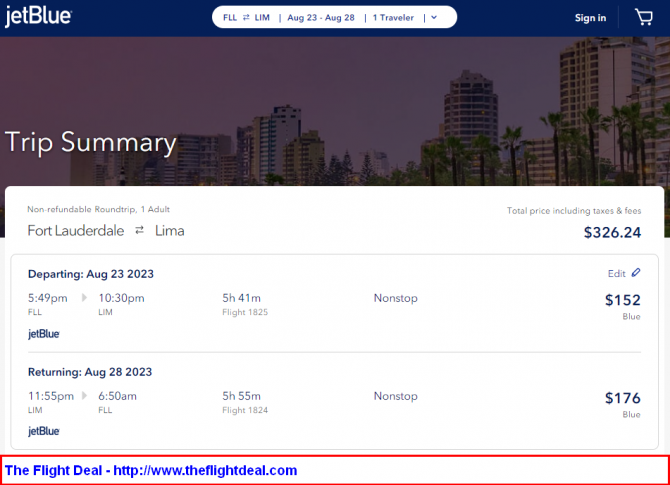Open the shopping cart icon
Screen dimensions: 670x485
tap(644, 17)
